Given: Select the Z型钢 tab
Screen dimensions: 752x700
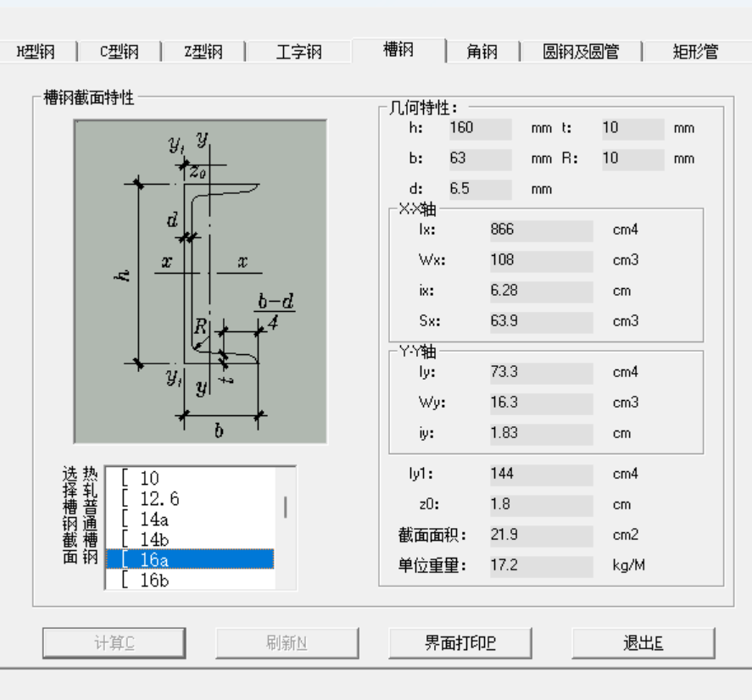Looking at the screenshot, I should click(x=203, y=52).
